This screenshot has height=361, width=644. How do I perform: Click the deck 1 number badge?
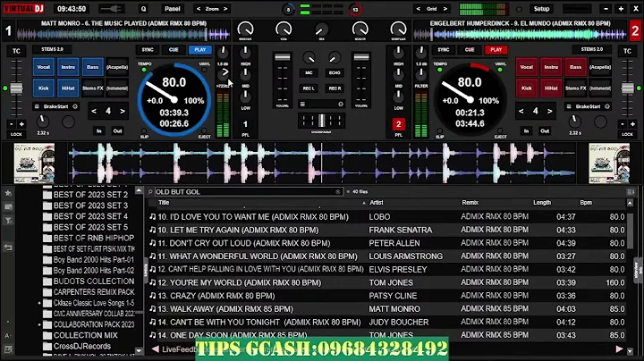pyautogui.click(x=8, y=31)
